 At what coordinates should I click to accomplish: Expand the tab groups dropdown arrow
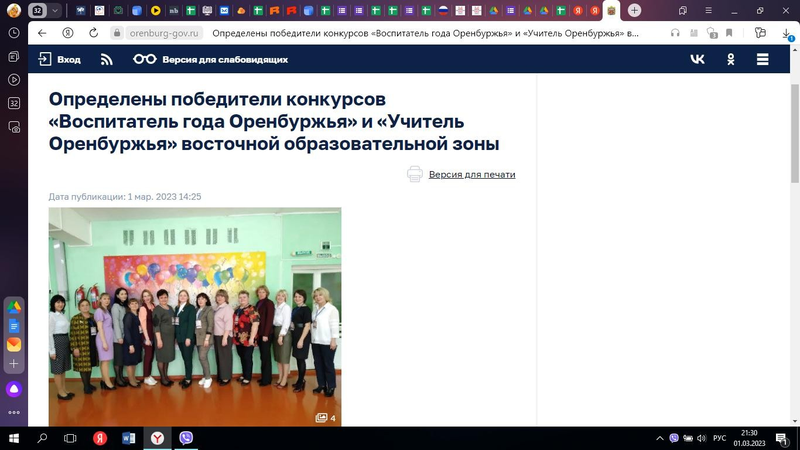point(55,10)
